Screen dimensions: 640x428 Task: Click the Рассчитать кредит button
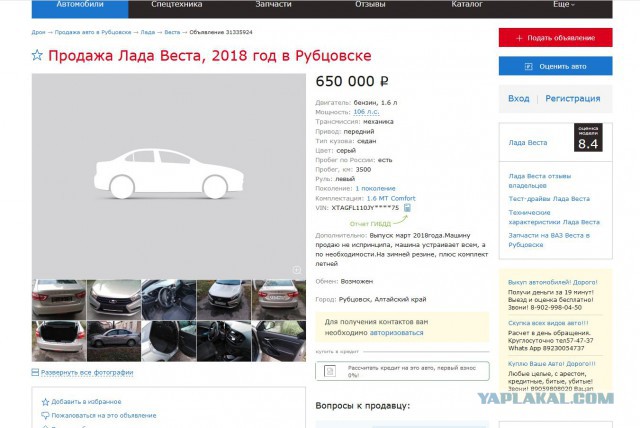click(x=402, y=371)
